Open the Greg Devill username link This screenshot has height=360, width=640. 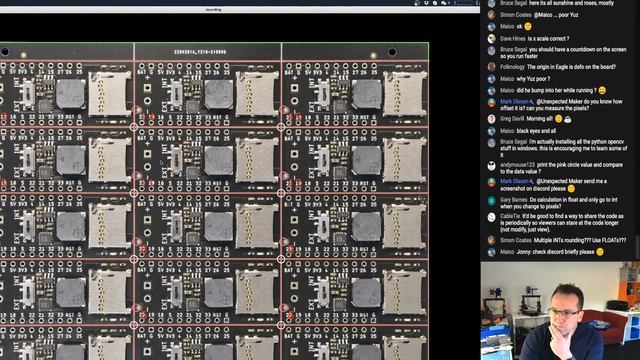(x=512, y=119)
